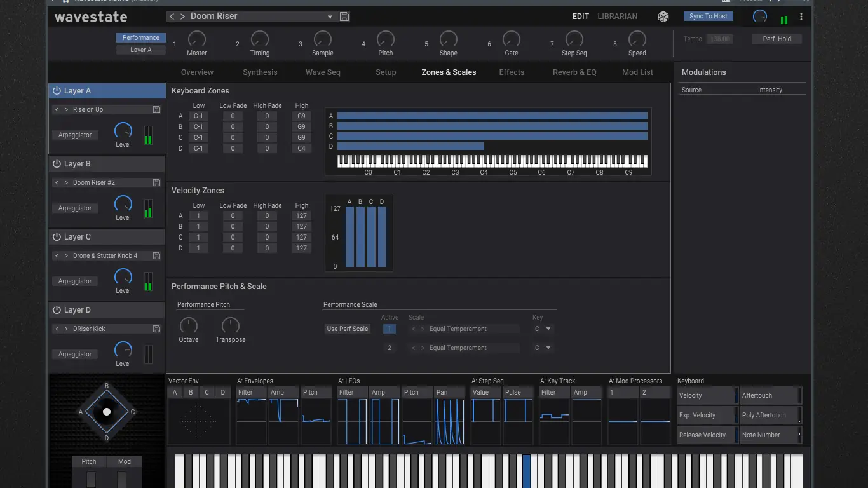
Task: Switch to Wave Seq tab
Action: [323, 72]
